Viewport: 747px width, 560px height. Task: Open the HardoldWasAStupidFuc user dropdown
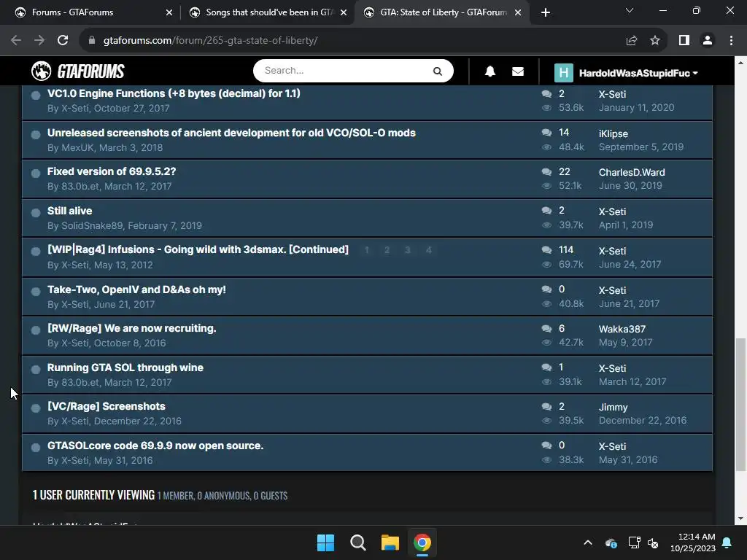[638, 73]
